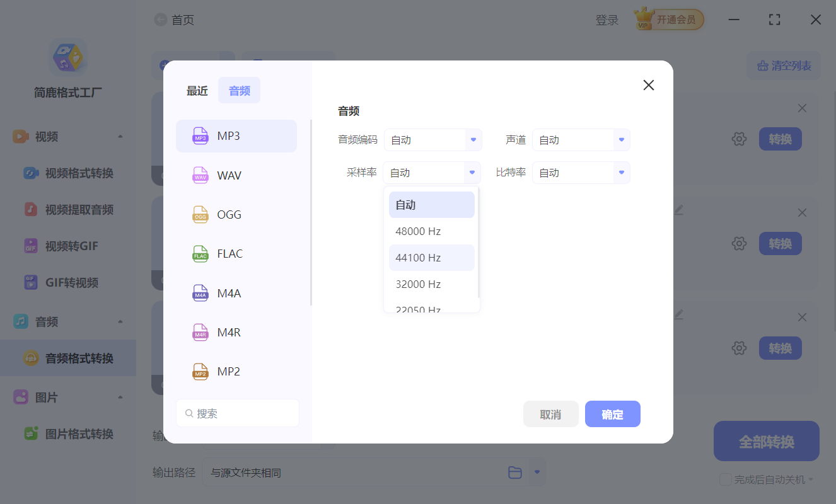The height and width of the screenshot is (504, 836).
Task: Click the 登录 link
Action: click(x=607, y=20)
